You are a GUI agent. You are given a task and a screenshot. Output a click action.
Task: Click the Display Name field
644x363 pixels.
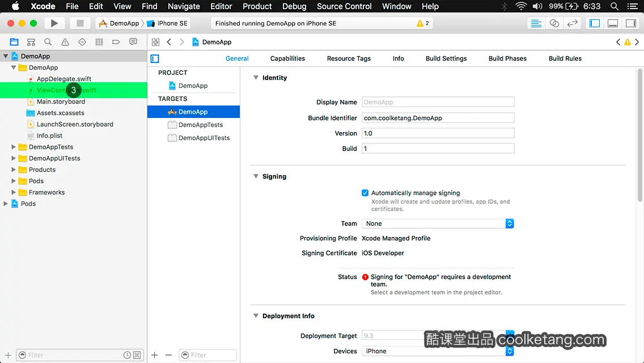(x=438, y=102)
